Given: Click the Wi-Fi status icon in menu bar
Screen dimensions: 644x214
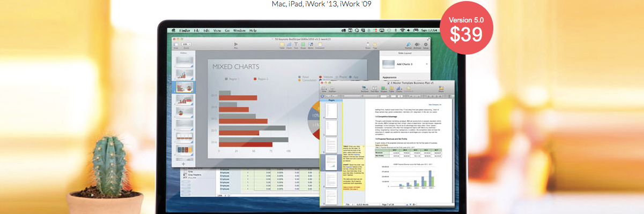Looking at the screenshot, I should pos(402,30).
